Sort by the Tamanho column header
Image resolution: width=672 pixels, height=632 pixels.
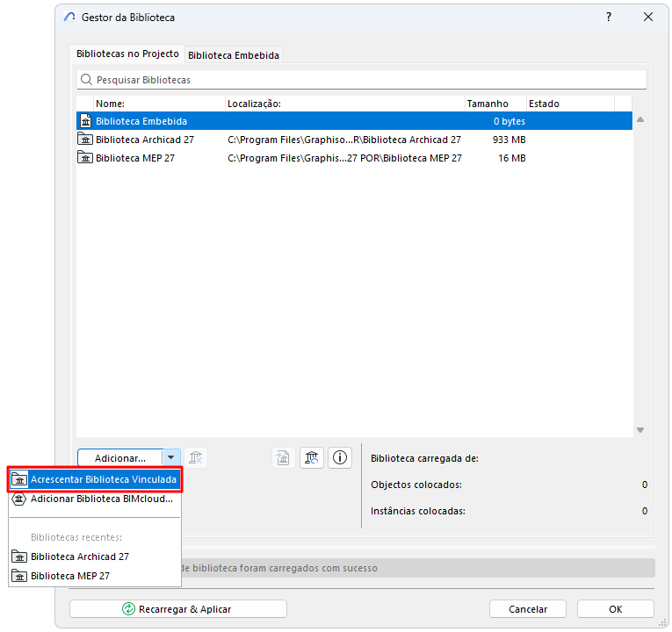(495, 104)
